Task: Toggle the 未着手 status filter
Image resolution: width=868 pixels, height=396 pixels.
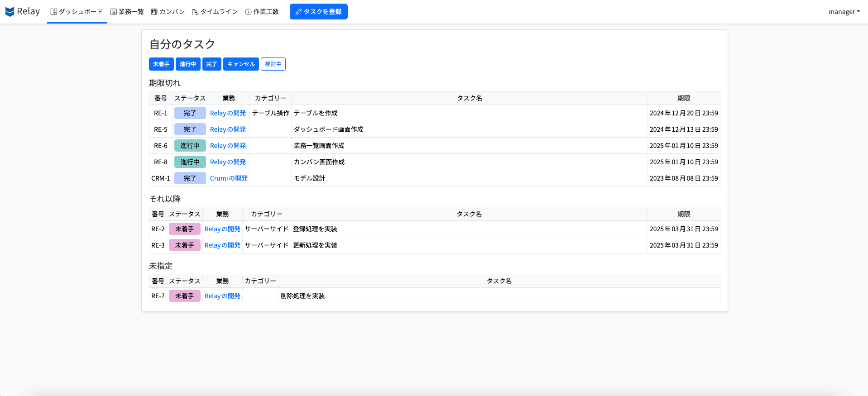Action: tap(161, 64)
